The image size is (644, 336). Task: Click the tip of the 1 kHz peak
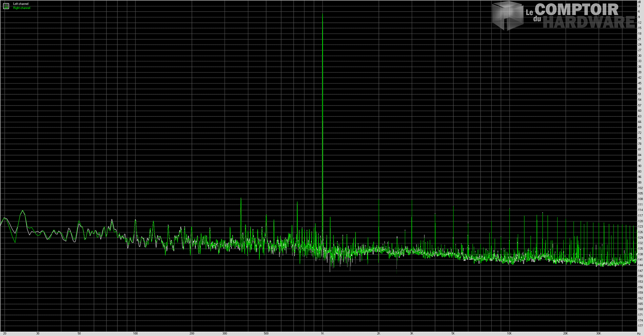point(322,14)
